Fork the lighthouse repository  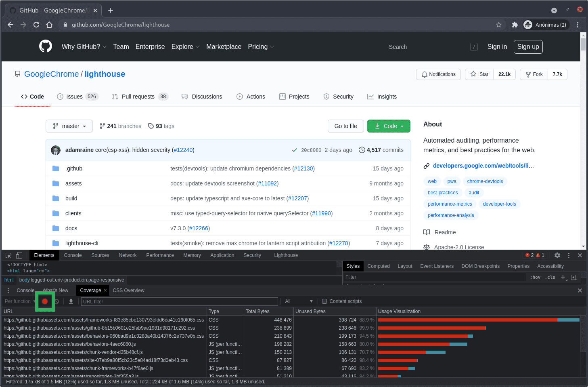[x=534, y=74]
